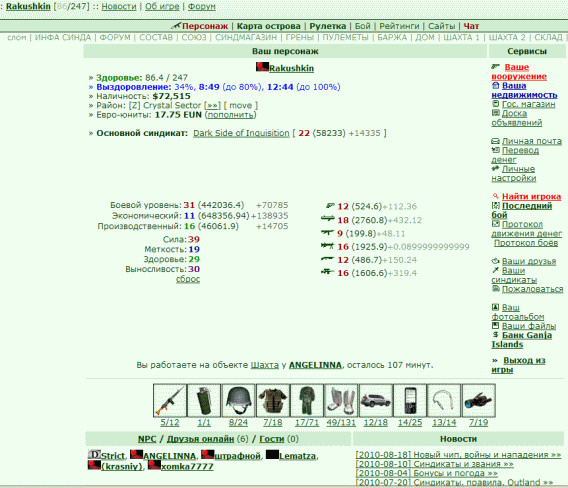Click the pistol skill icon level 12
This screenshot has height=488, width=568.
(x=330, y=206)
